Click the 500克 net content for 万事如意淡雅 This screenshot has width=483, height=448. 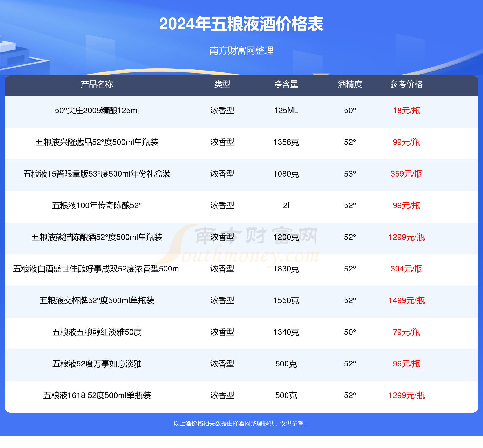pyautogui.click(x=286, y=364)
